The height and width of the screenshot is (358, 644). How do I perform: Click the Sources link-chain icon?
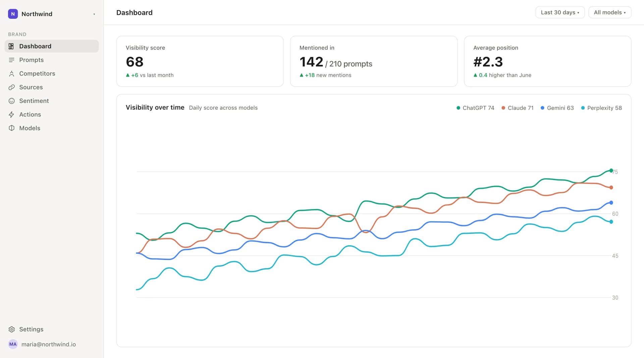pyautogui.click(x=11, y=87)
